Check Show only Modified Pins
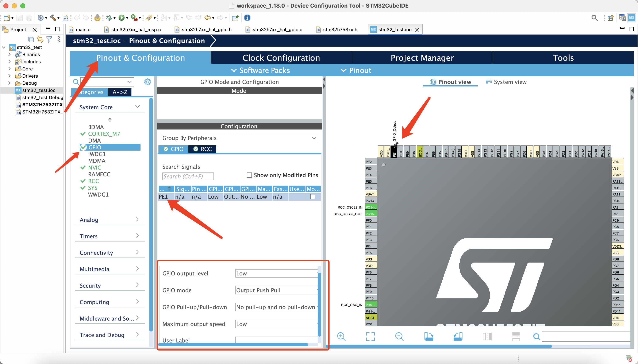 tap(249, 175)
